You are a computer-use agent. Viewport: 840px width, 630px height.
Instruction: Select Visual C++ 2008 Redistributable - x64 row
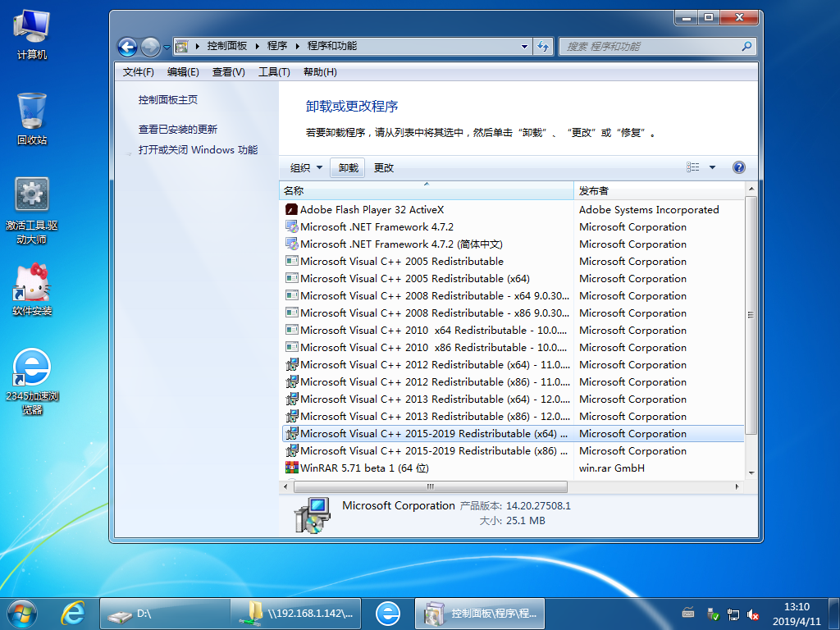[x=513, y=295]
